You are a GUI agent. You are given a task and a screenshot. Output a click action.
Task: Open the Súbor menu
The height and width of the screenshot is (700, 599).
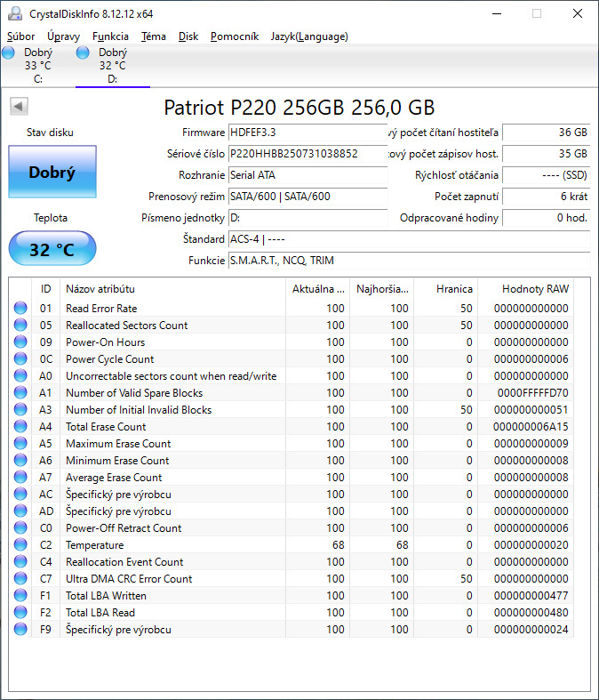(21, 36)
